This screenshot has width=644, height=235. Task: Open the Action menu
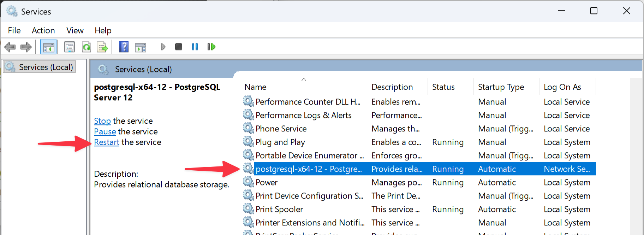[x=43, y=30]
